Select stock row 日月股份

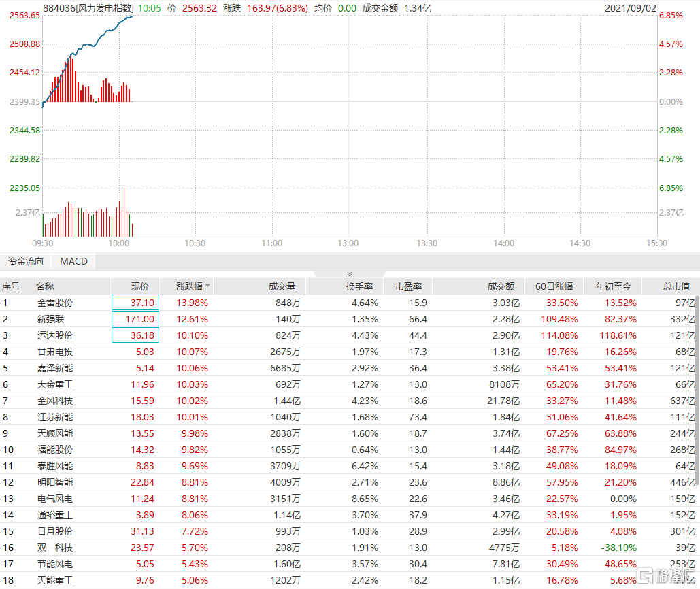348,531
